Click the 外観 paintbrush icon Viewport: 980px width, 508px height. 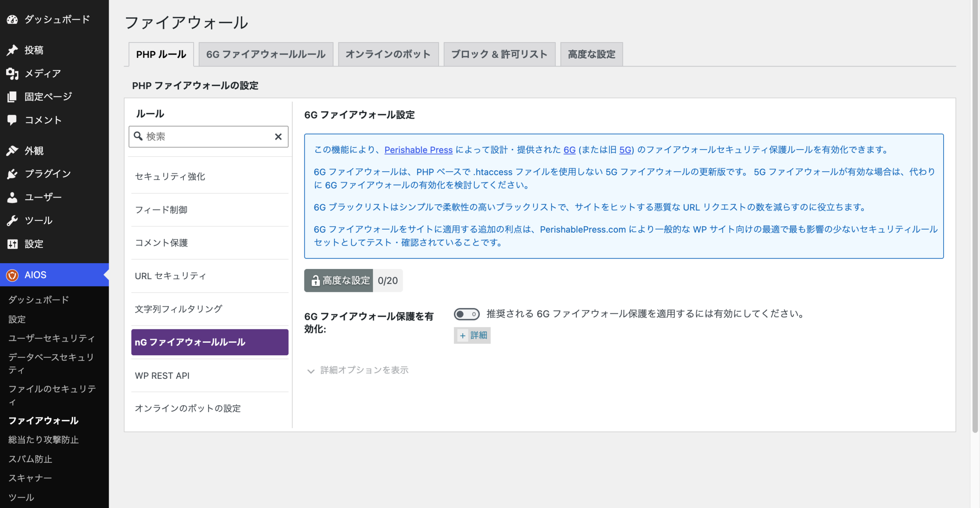pyautogui.click(x=12, y=151)
